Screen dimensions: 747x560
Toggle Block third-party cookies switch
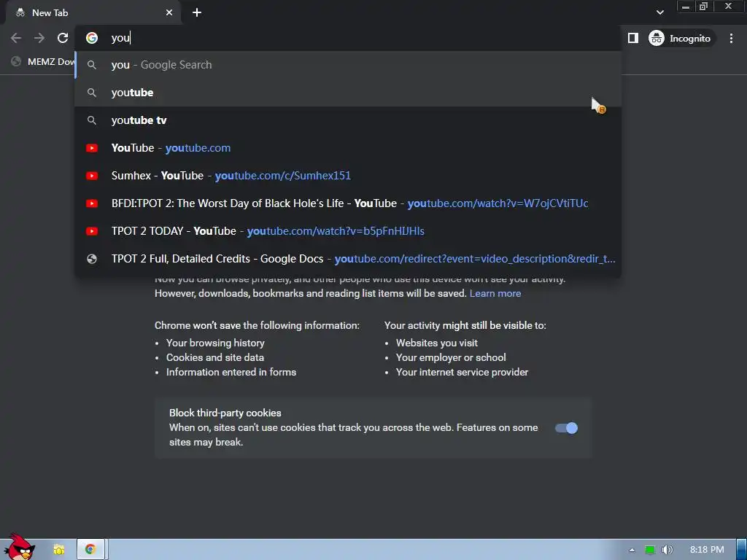(566, 427)
